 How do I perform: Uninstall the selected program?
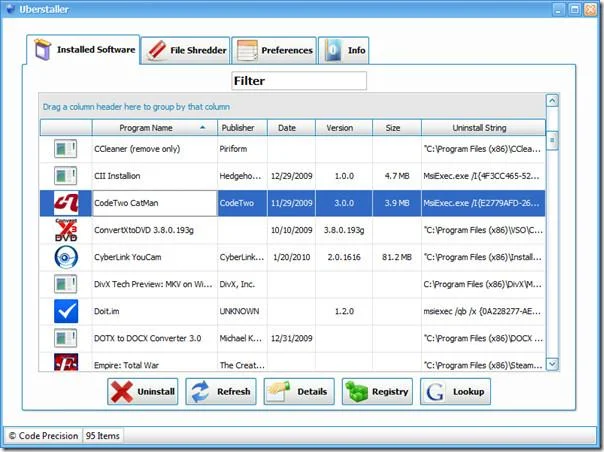pos(143,392)
